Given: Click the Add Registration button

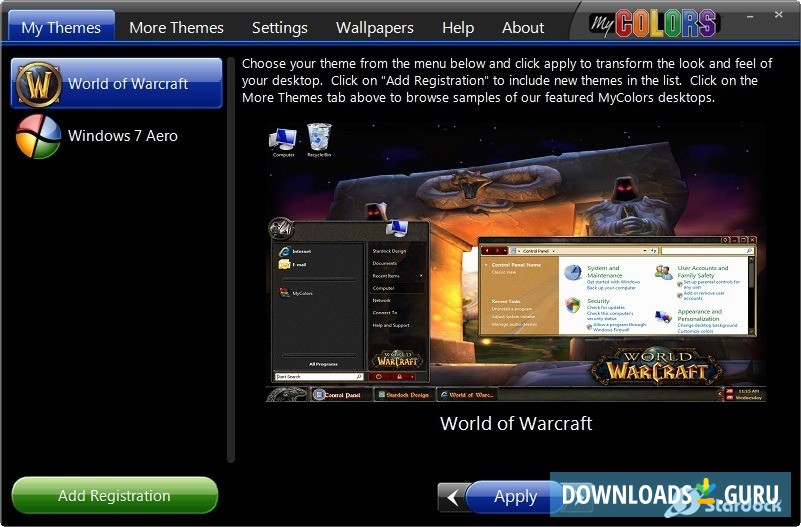Looking at the screenshot, I should tap(114, 495).
